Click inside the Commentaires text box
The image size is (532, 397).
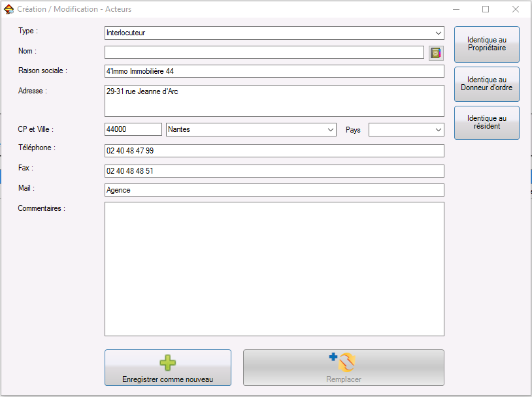point(274,269)
